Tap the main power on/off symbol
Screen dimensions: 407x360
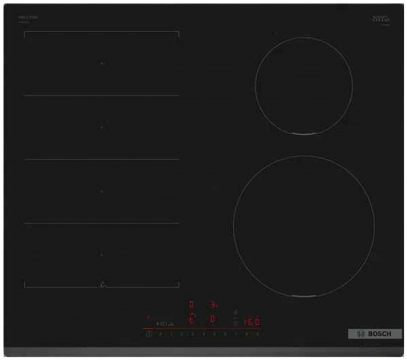[148, 334]
